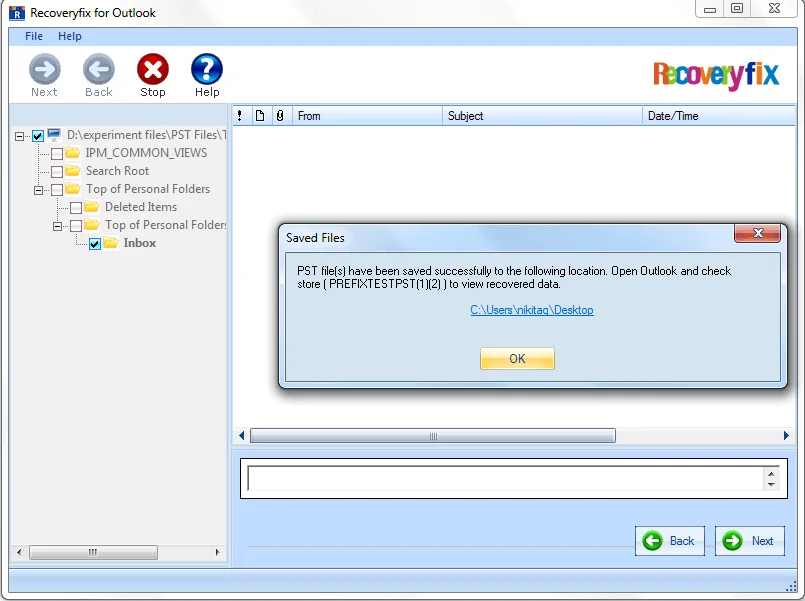Open the File menu
This screenshot has width=805, height=601.
pos(34,36)
